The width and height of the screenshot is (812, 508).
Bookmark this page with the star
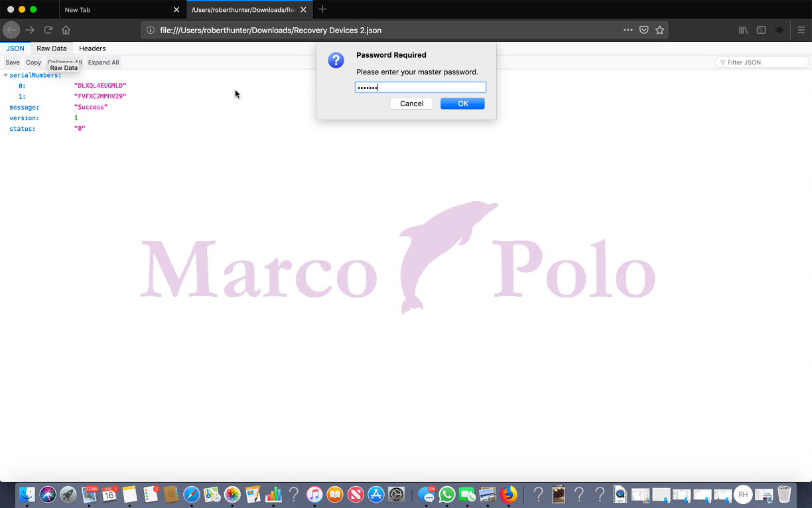pos(659,30)
